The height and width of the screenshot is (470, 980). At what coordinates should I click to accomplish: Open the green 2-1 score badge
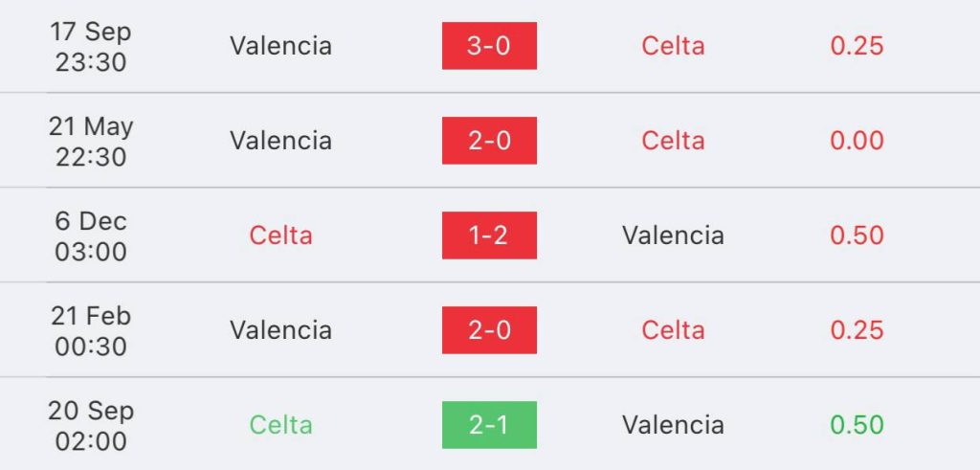(x=489, y=425)
